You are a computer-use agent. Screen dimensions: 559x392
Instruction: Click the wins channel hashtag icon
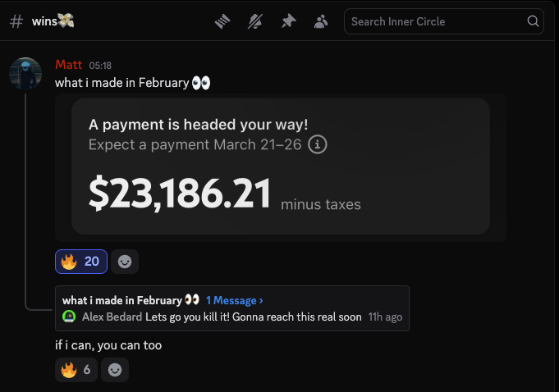16,21
